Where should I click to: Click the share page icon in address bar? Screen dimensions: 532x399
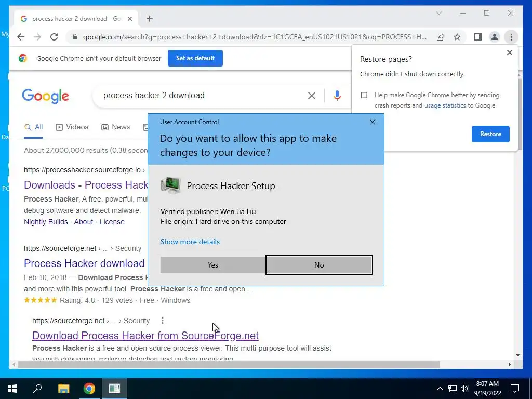[441, 37]
